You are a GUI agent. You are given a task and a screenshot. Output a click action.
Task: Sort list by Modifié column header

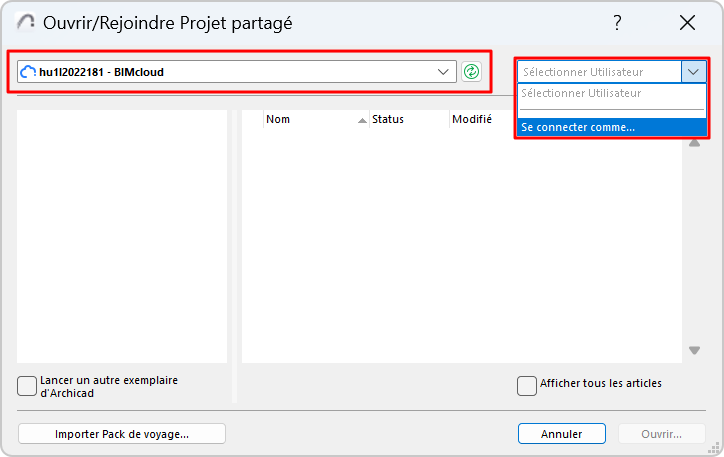click(471, 119)
